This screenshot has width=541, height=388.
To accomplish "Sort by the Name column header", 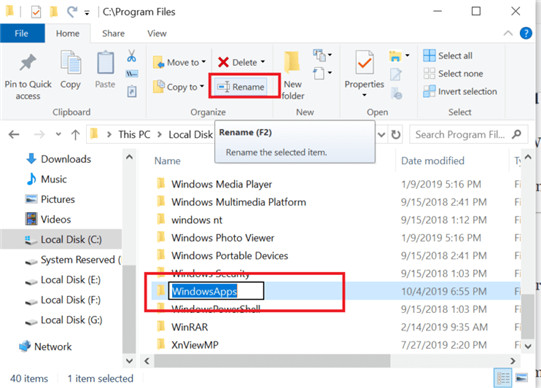I will point(167,161).
